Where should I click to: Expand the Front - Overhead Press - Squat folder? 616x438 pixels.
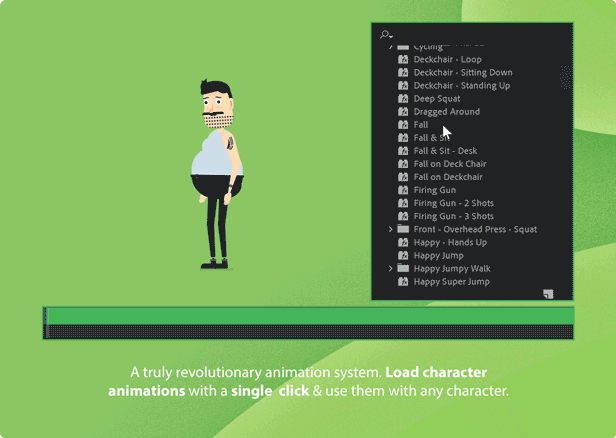390,229
